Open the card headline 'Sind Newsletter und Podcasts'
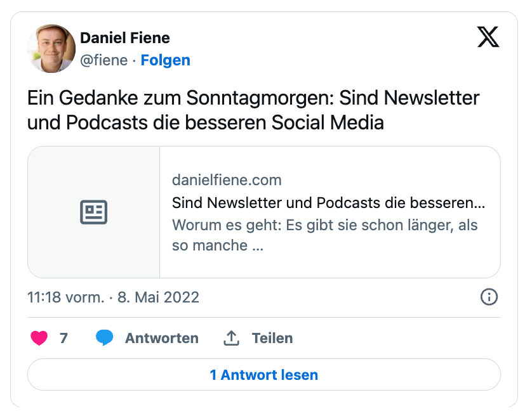The image size is (532, 416). point(328,204)
